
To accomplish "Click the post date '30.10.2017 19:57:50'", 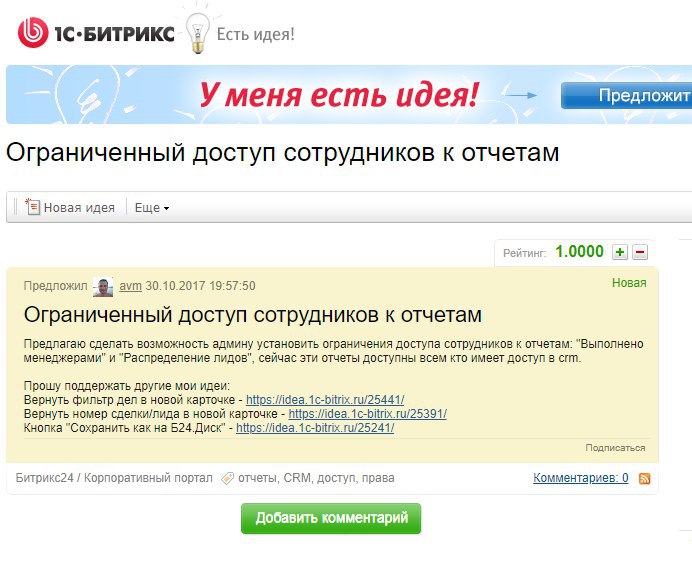I will [200, 286].
